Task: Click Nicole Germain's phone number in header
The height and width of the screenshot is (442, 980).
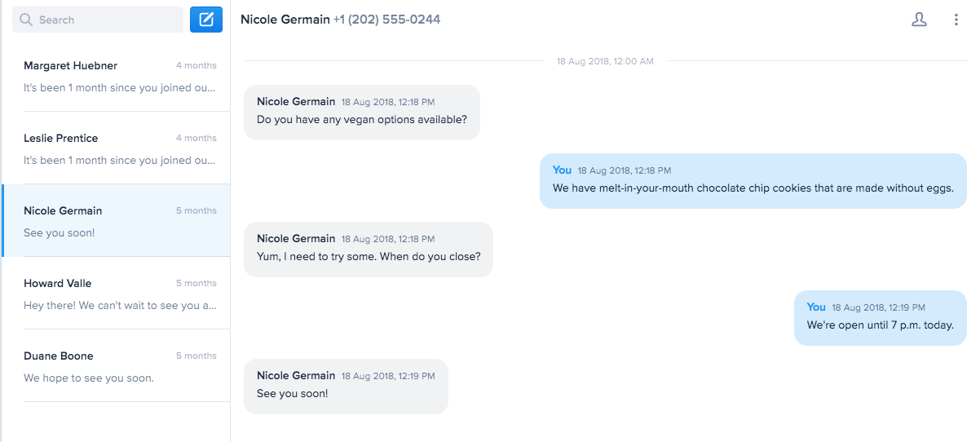Action: click(386, 20)
